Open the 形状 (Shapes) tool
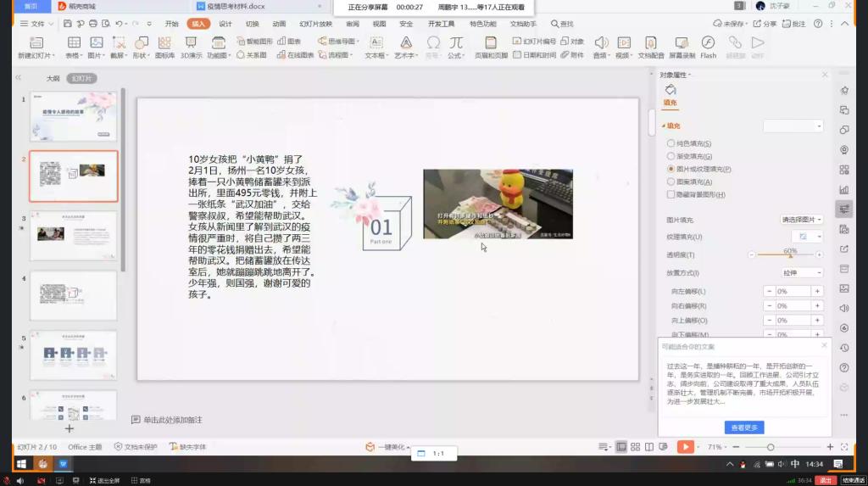 (x=140, y=42)
